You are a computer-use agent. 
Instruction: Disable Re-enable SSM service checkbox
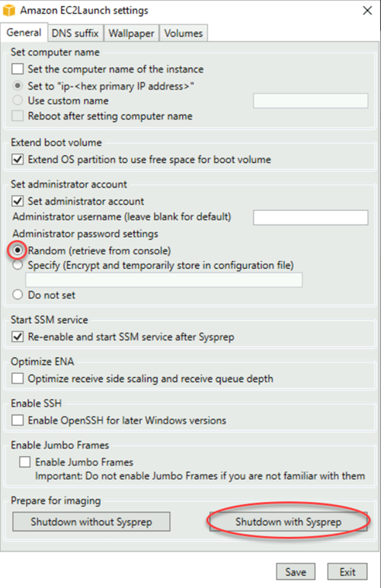[x=18, y=337]
